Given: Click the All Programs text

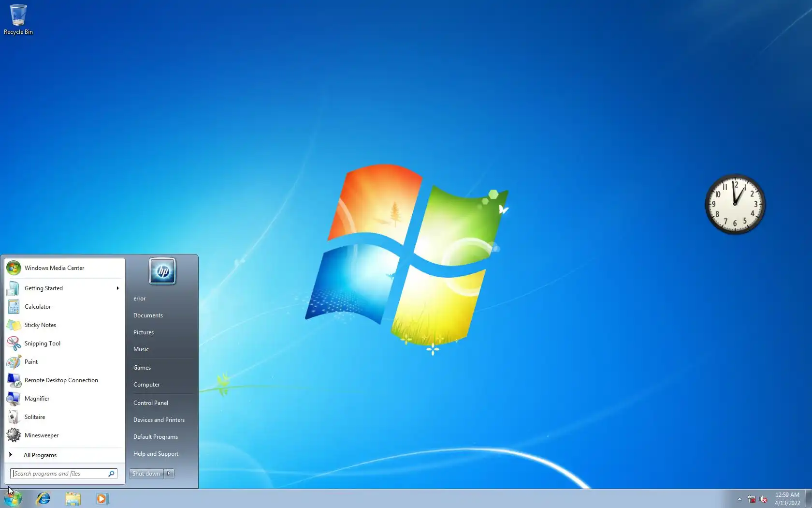Looking at the screenshot, I should tap(40, 455).
